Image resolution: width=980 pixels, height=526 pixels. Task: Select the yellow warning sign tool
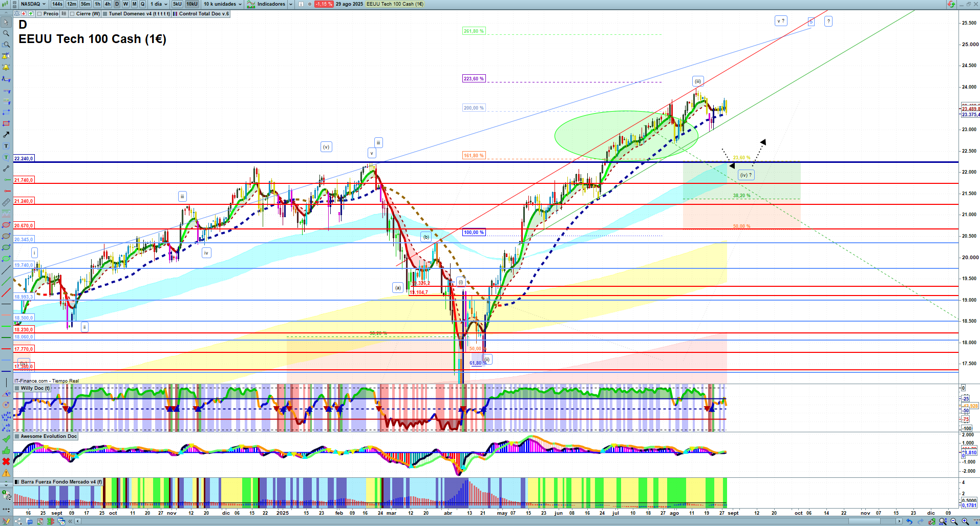[6, 473]
